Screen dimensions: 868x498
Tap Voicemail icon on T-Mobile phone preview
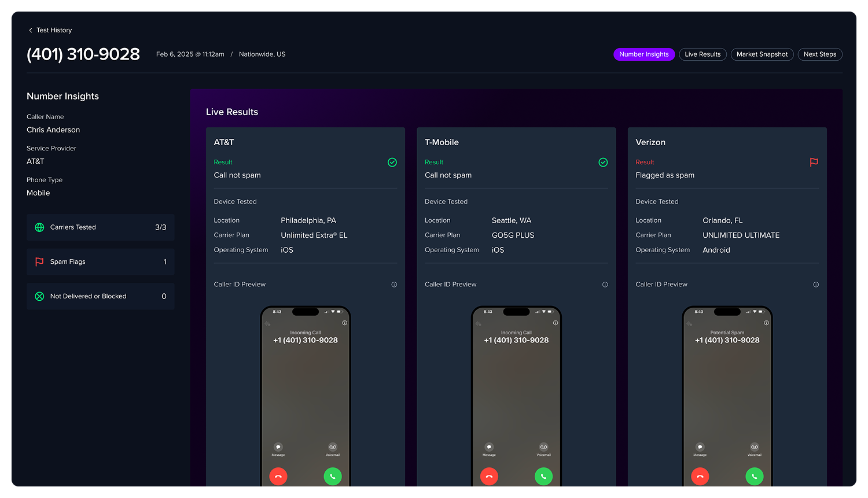(x=543, y=447)
